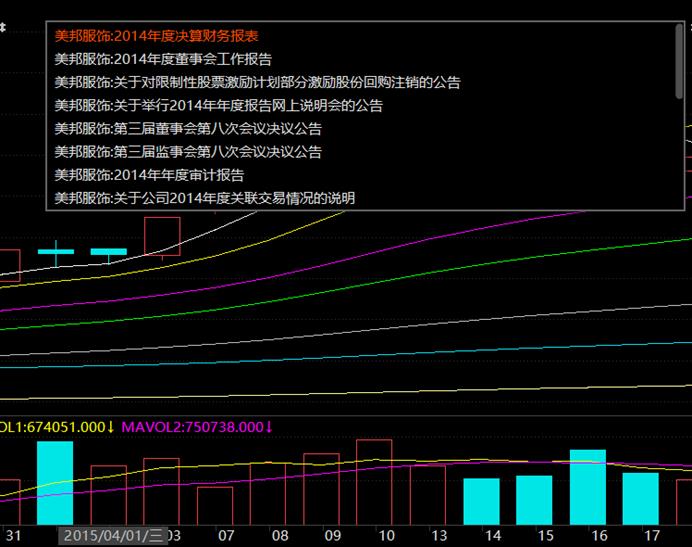Click date axis label 08
The image size is (692, 547).
click(x=280, y=536)
